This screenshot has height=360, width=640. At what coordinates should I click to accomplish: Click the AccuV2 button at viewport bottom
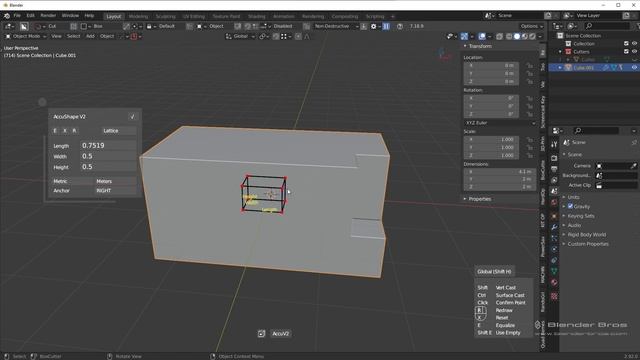tap(280, 333)
